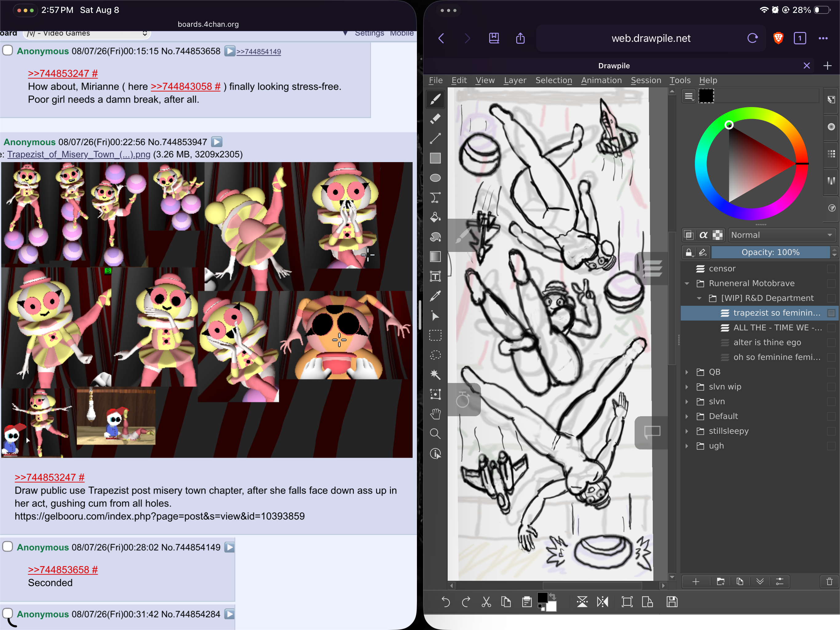Select the line tool in Drawpile
840x630 pixels.
click(435, 138)
